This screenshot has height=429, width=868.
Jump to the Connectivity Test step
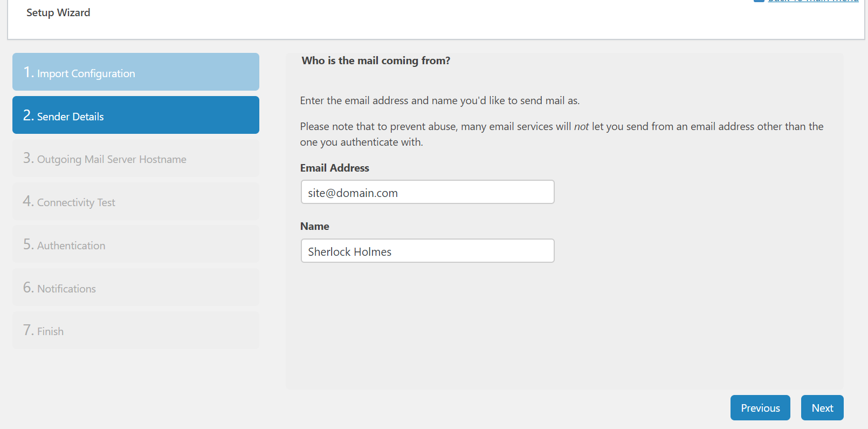coord(135,202)
